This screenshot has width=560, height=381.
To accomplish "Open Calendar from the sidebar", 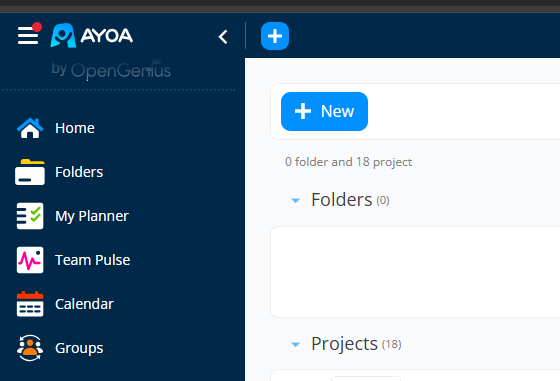I will 84,304.
